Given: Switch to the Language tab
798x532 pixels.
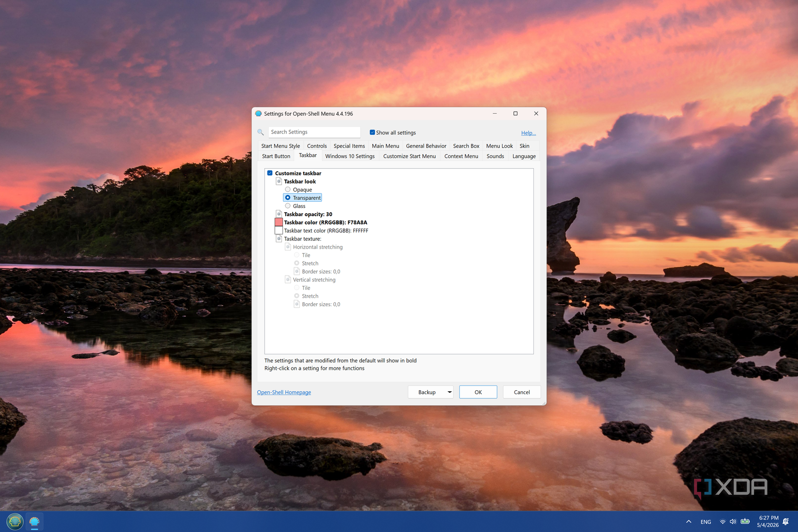Looking at the screenshot, I should (524, 156).
